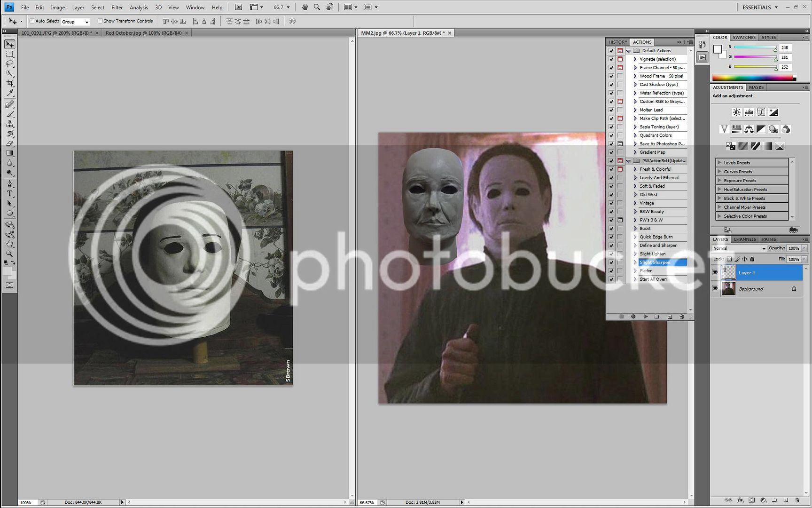This screenshot has height=508, width=812.
Task: Select the Pen tool
Action: point(10,184)
